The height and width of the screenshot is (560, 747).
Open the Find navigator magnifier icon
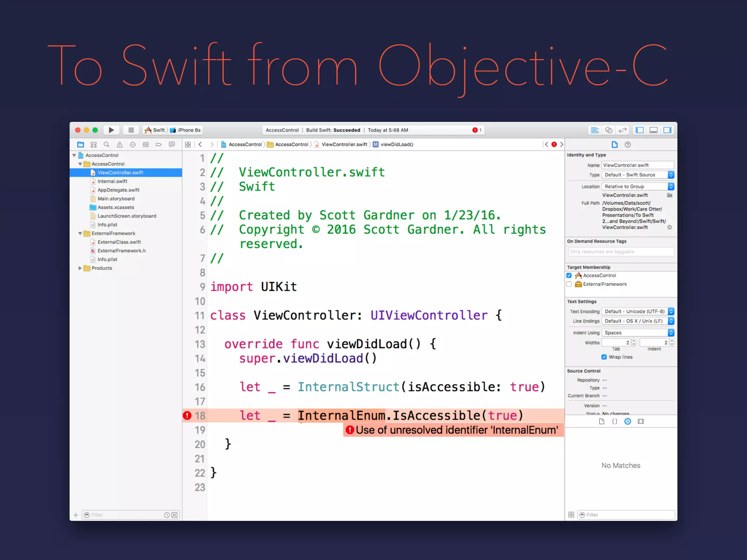[x=107, y=145]
